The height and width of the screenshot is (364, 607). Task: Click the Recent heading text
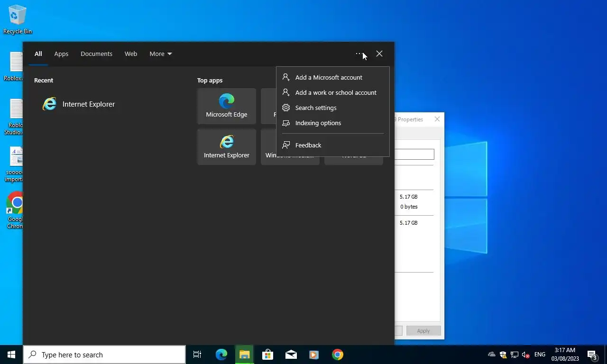(44, 80)
